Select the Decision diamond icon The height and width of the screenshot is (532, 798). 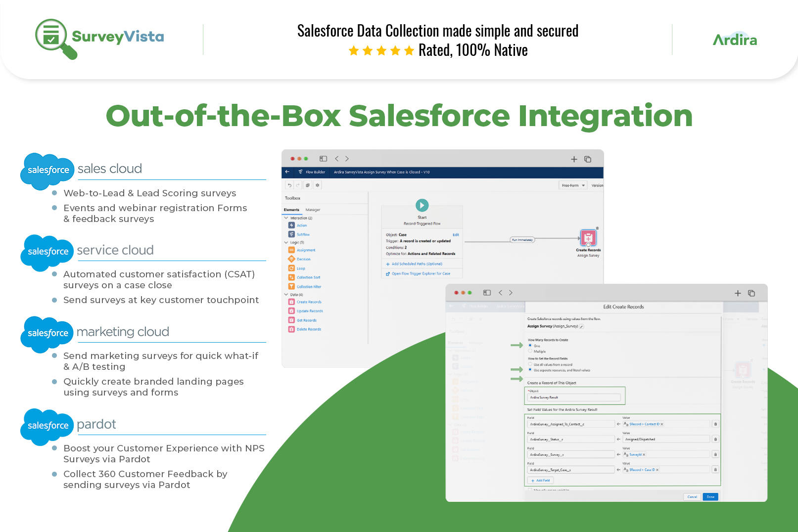tap(291, 259)
